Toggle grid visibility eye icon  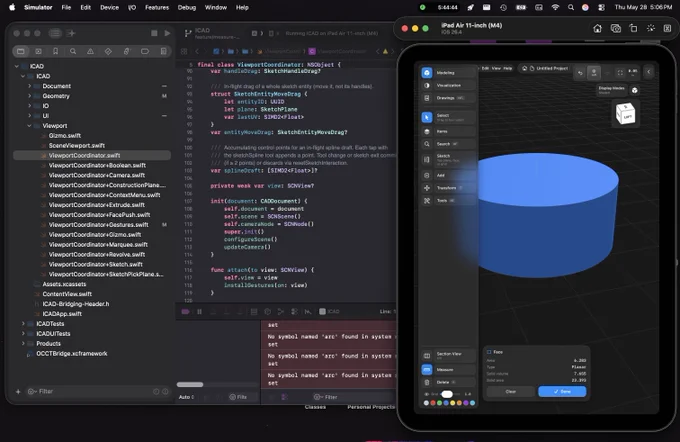pos(426,394)
